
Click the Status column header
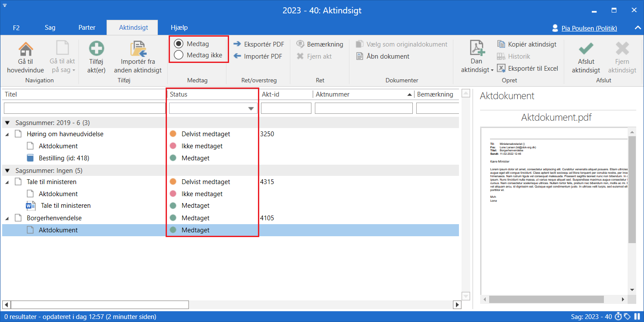(x=214, y=94)
